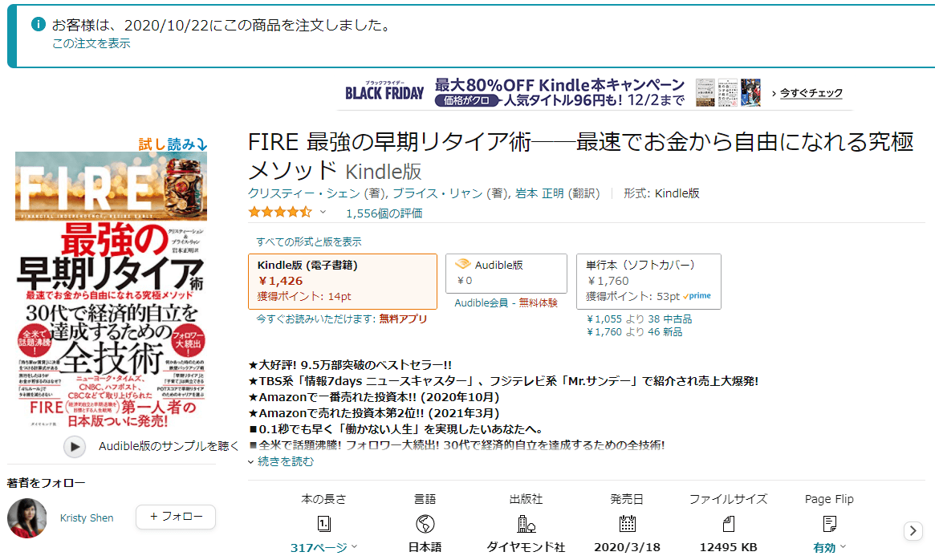Click the ダイヤモンド社 publisher text
The image size is (935, 560).
[526, 547]
